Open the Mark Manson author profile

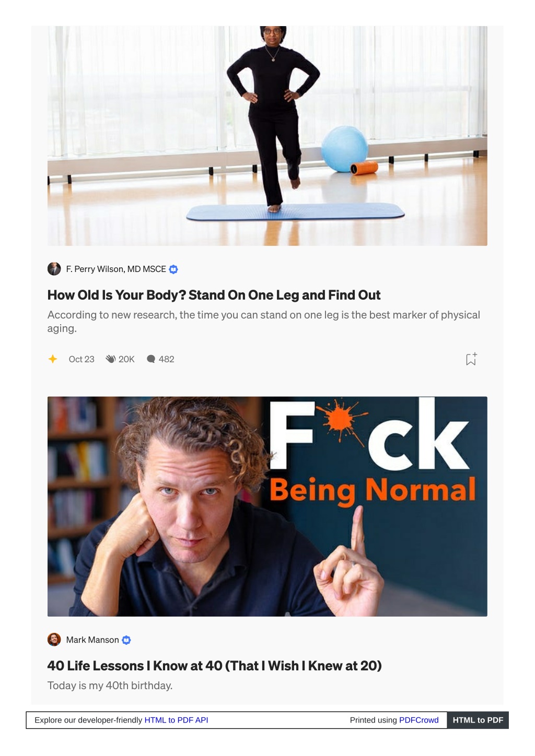point(92,640)
